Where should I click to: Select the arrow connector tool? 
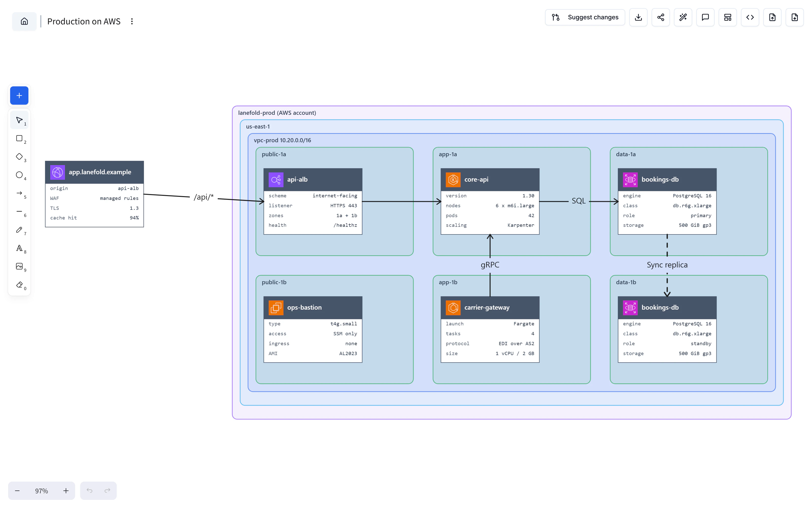coord(19,193)
